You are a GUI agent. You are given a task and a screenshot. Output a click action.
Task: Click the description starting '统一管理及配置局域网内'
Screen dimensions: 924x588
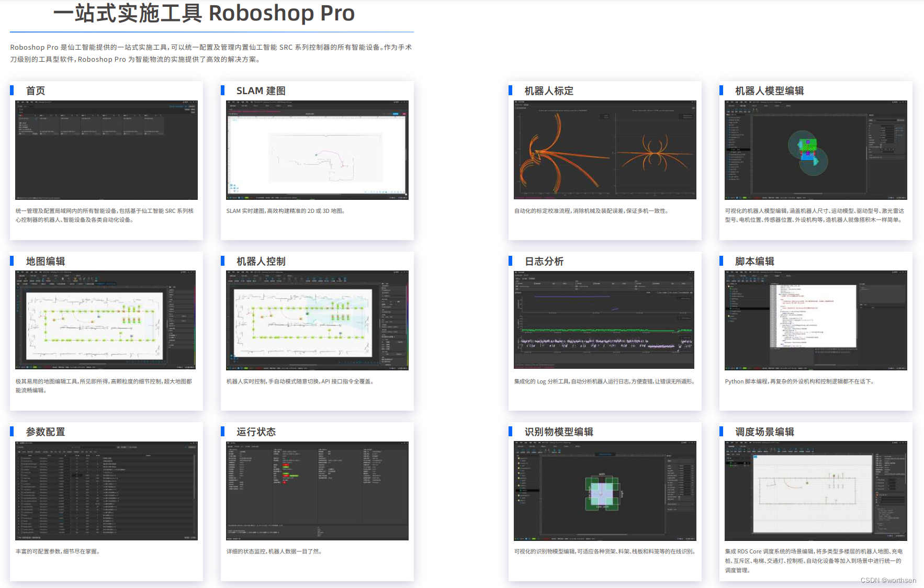click(x=105, y=215)
